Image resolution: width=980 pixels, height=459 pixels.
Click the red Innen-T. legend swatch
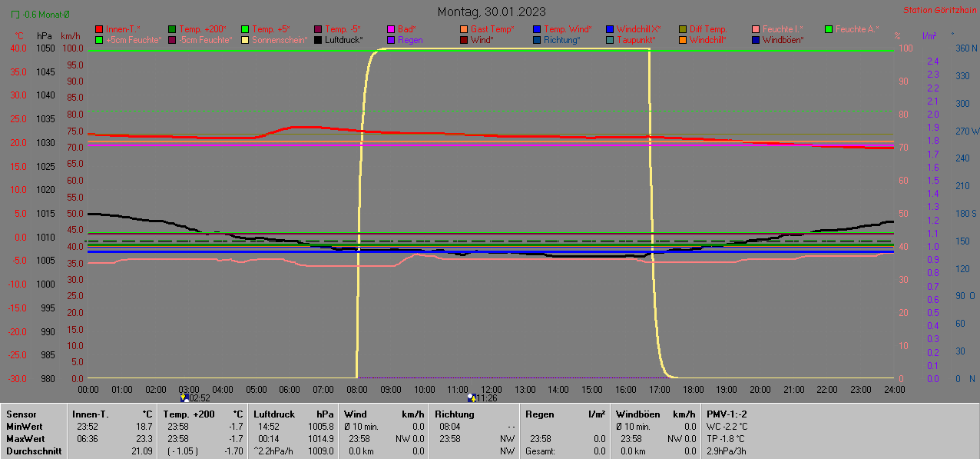click(99, 29)
